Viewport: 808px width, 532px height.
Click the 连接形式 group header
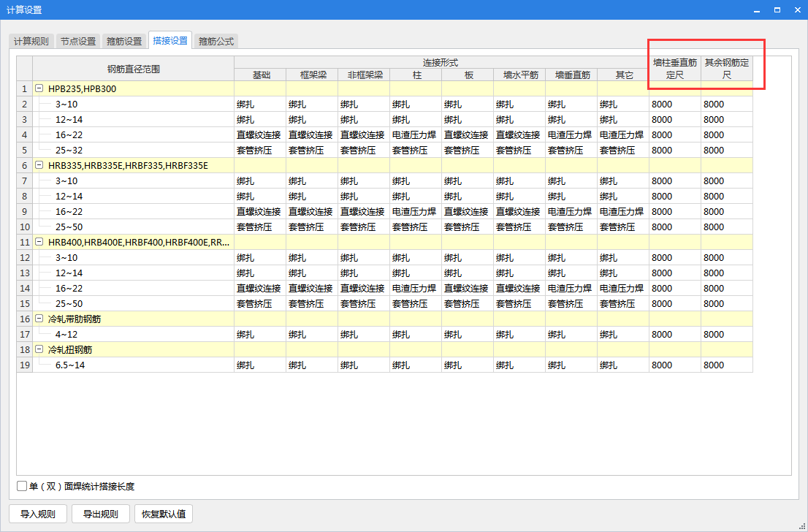click(441, 62)
